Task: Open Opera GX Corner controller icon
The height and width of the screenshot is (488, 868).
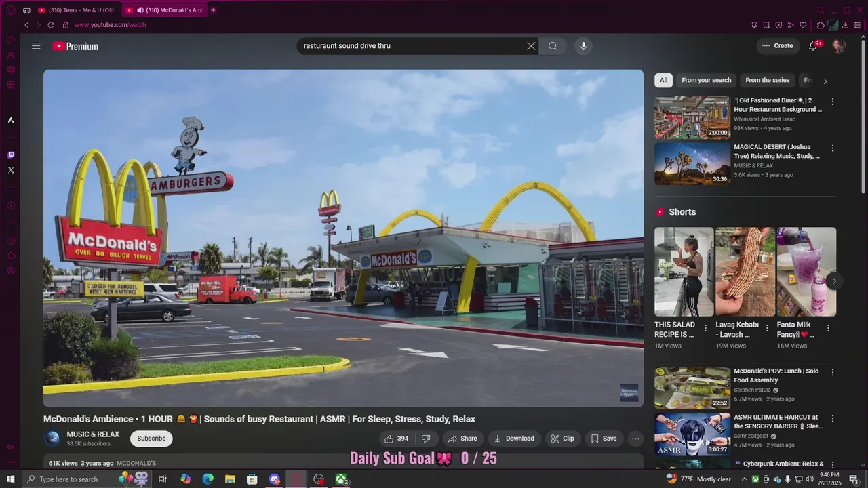Action: [26, 10]
